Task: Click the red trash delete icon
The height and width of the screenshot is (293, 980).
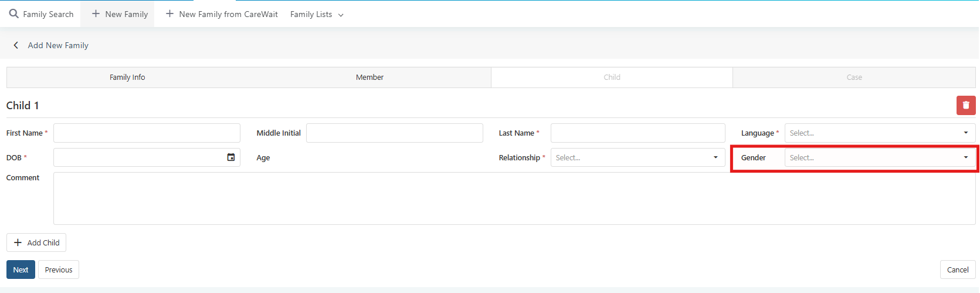Action: [x=966, y=105]
